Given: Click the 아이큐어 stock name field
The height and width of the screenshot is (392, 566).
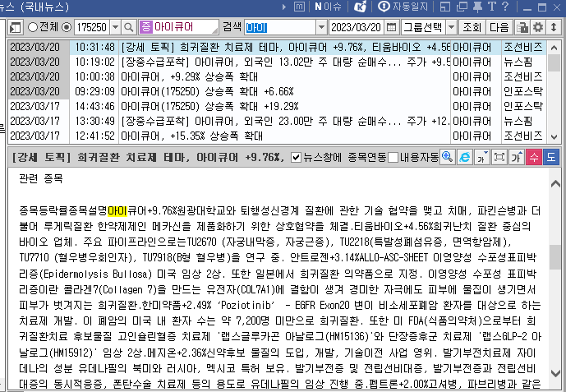Looking at the screenshot, I should [185, 27].
